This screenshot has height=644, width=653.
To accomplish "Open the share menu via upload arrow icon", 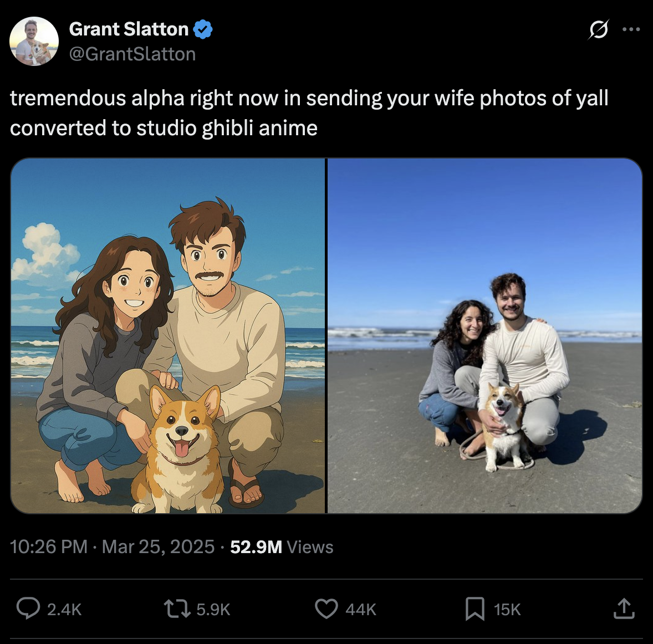I will (x=624, y=609).
